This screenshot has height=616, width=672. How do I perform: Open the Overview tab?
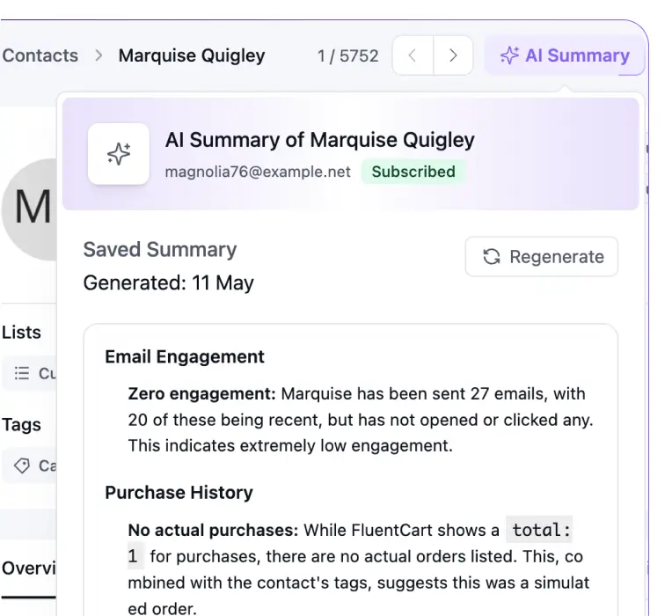pyautogui.click(x=29, y=568)
